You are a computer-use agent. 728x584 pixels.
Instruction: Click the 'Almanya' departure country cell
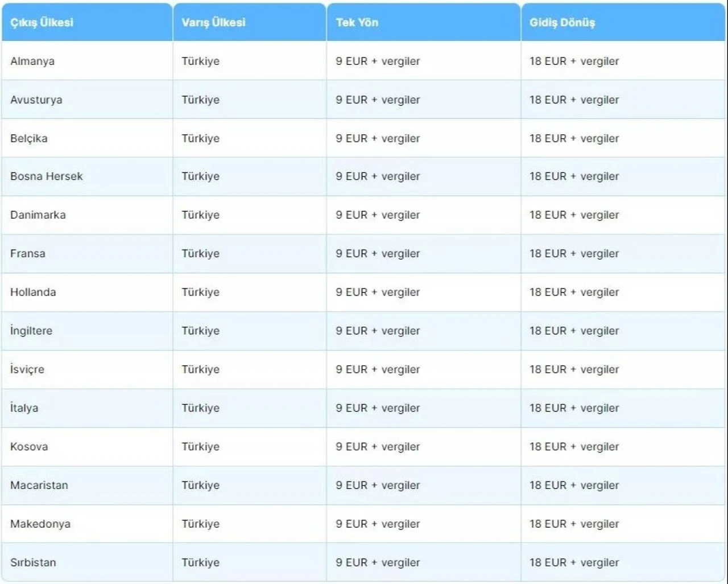[32, 61]
